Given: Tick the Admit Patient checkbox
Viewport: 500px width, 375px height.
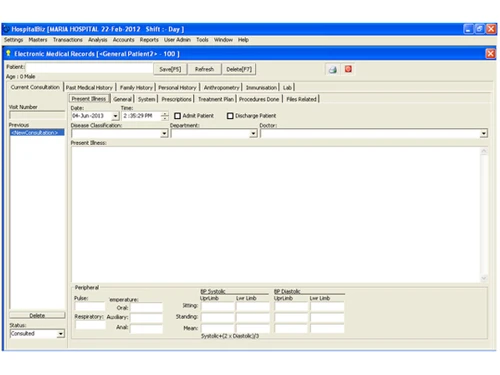Looking at the screenshot, I should [x=177, y=116].
